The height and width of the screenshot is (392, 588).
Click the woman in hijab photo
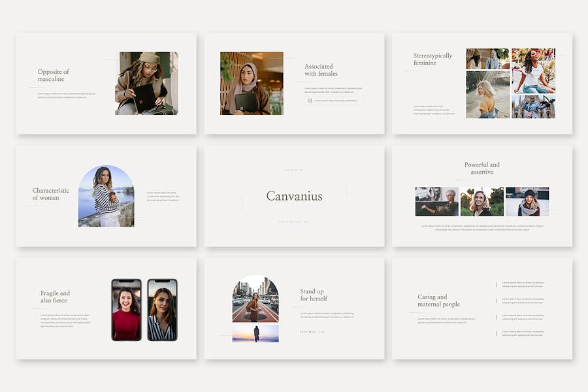(x=252, y=84)
